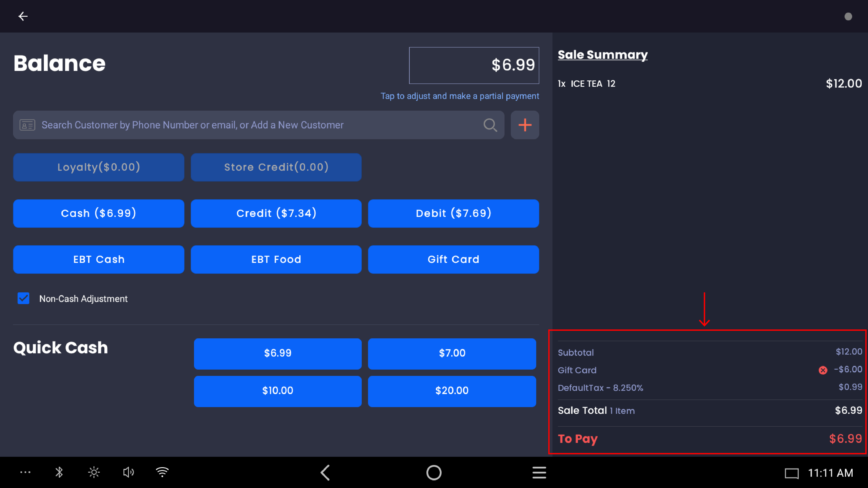Screen dimensions: 868x488
Task: Tap the Android back navigation chevron
Action: (325, 473)
